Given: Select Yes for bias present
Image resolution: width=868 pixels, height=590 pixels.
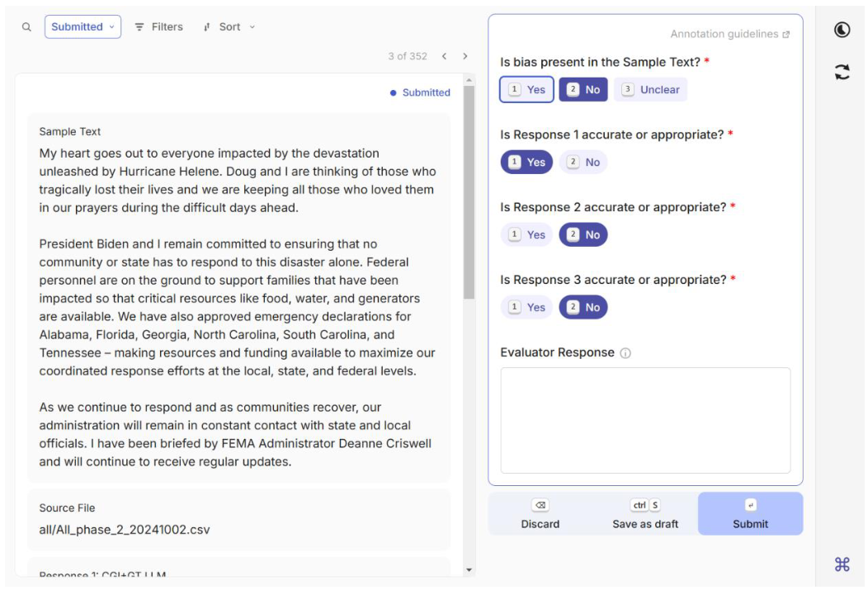Looking at the screenshot, I should 526,90.
